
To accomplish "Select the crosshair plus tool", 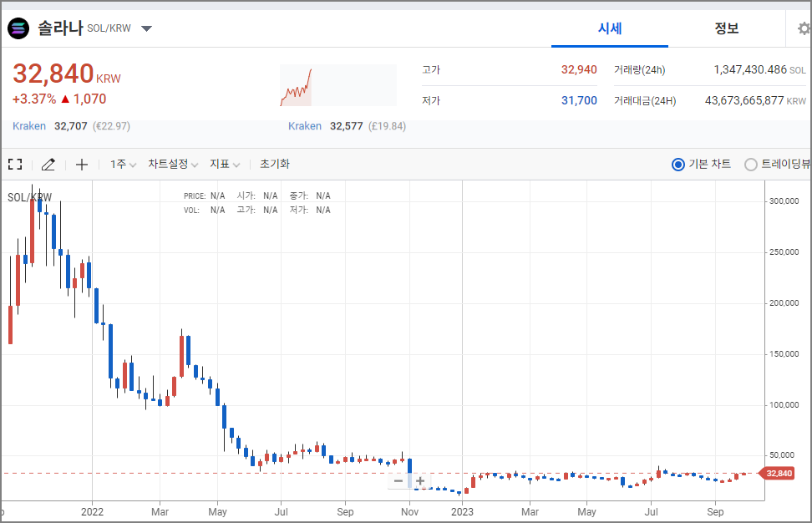I will tap(82, 165).
